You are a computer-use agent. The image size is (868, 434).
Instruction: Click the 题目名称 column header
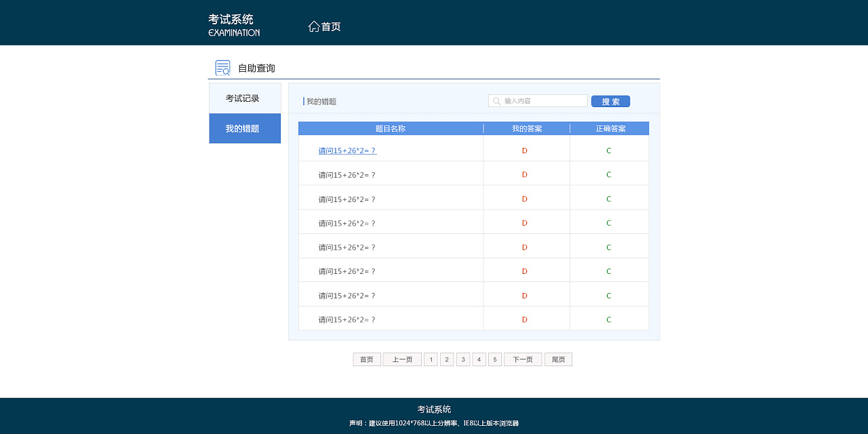pyautogui.click(x=391, y=128)
